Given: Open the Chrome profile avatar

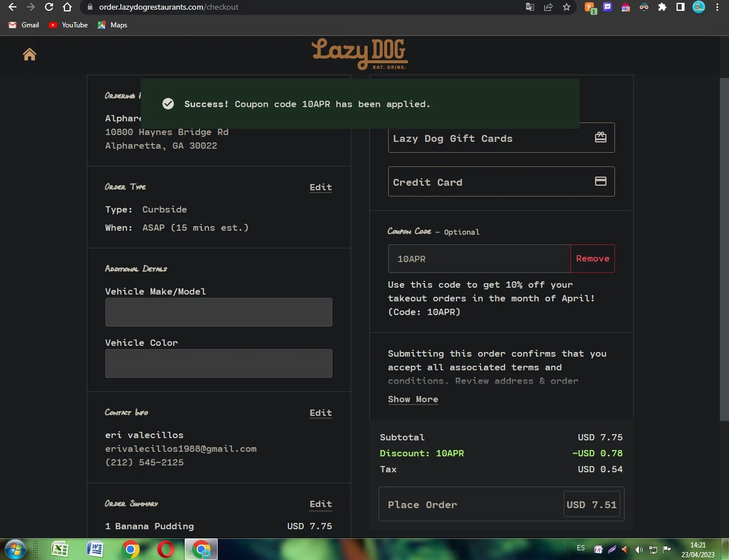Looking at the screenshot, I should click(699, 7).
